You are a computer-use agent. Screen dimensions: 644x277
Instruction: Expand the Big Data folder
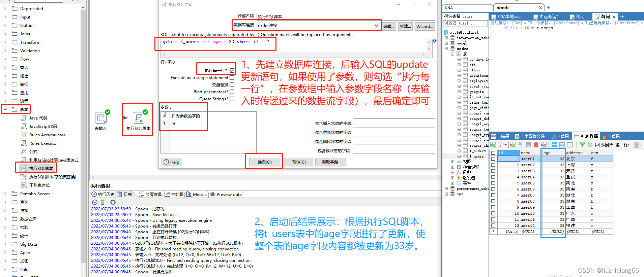click(x=5, y=244)
